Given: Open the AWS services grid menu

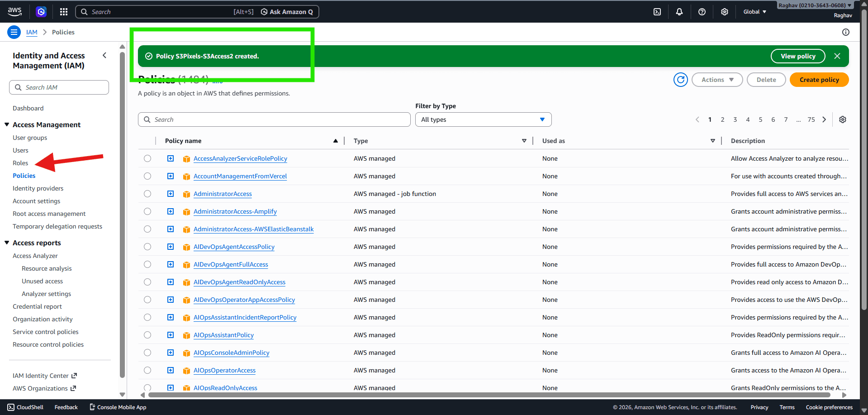Looking at the screenshot, I should pos(64,12).
